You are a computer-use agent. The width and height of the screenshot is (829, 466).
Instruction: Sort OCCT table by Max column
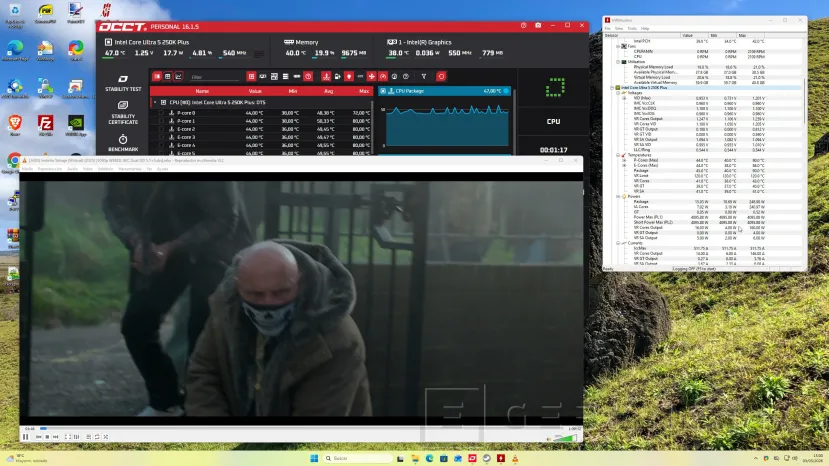364,91
